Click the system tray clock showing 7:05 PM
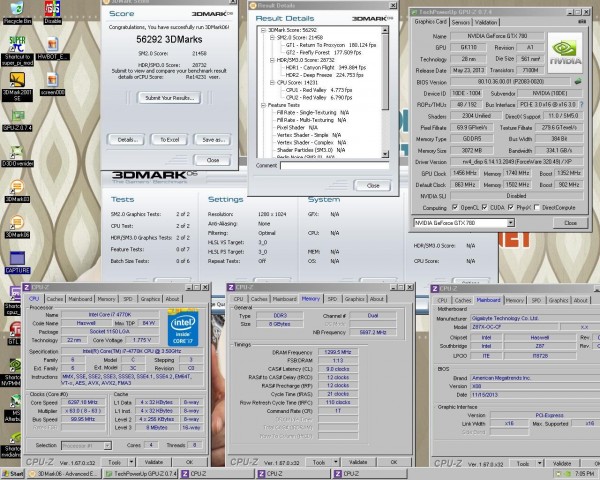This screenshot has width=600, height=480. [x=584, y=473]
